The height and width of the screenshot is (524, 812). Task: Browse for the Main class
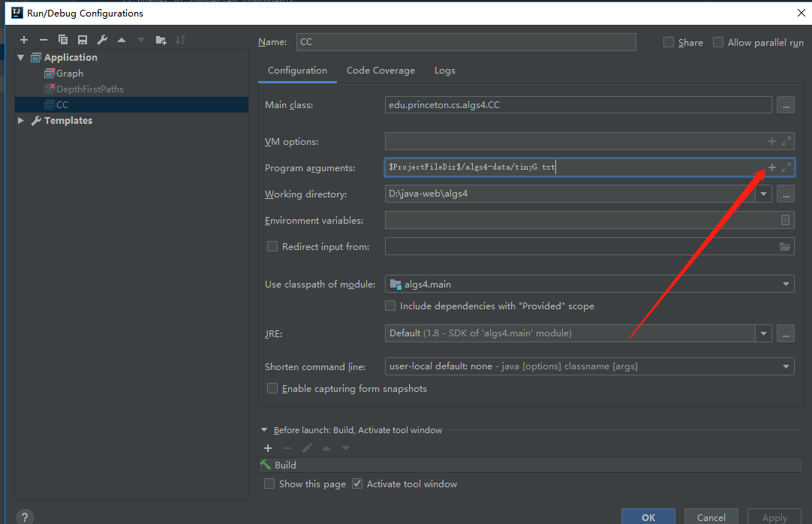tap(786, 105)
